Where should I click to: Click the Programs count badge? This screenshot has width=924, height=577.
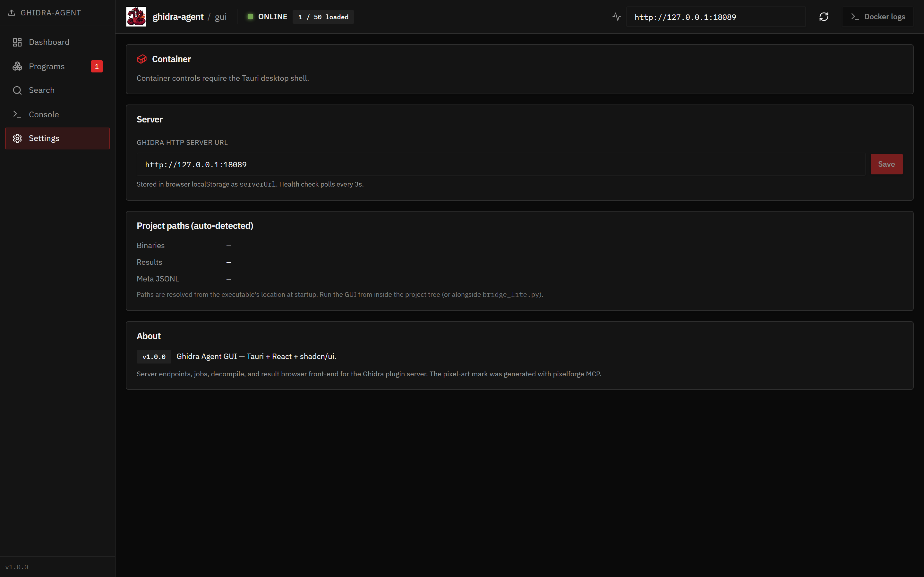point(97,66)
